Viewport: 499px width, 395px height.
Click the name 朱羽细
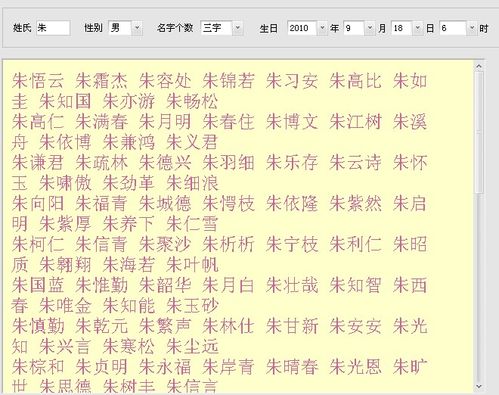coord(228,163)
